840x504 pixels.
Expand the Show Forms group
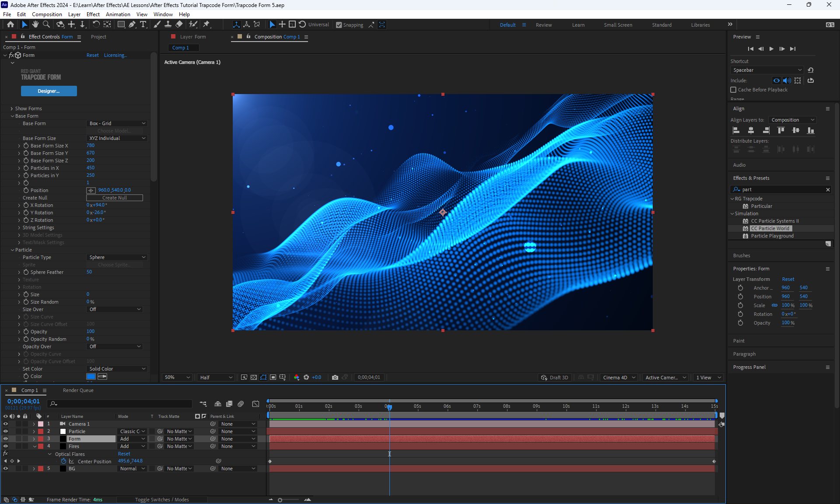coord(12,108)
